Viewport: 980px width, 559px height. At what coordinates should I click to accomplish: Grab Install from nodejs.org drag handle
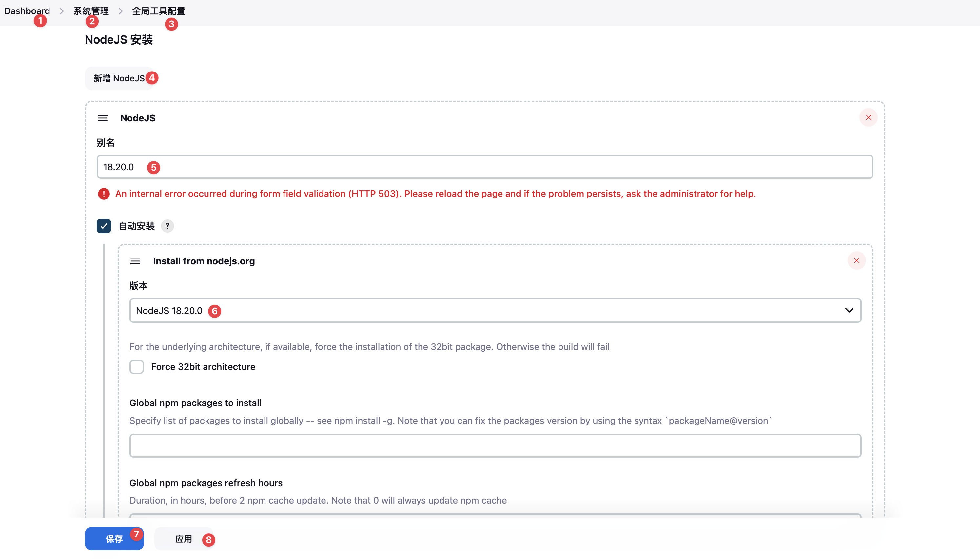[135, 261]
